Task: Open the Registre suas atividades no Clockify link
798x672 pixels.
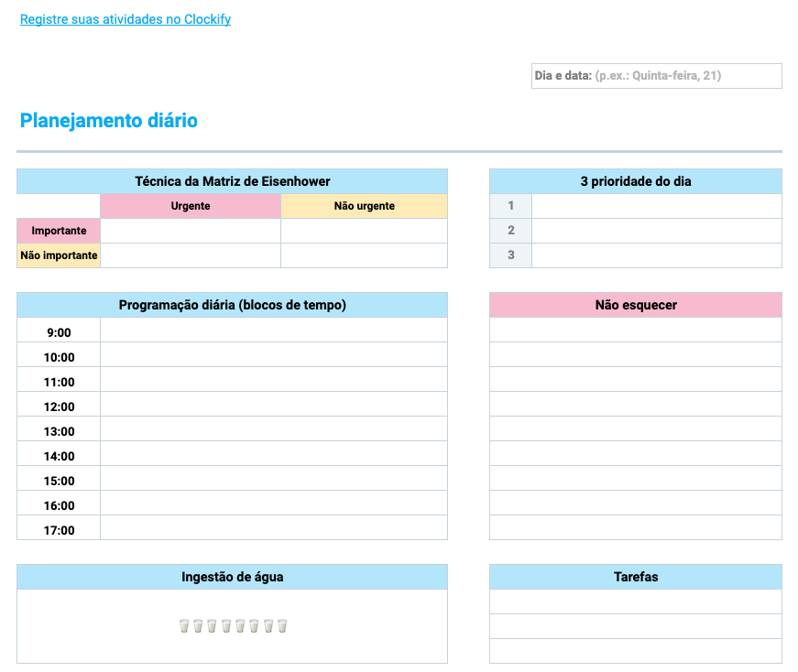Action: tap(126, 18)
